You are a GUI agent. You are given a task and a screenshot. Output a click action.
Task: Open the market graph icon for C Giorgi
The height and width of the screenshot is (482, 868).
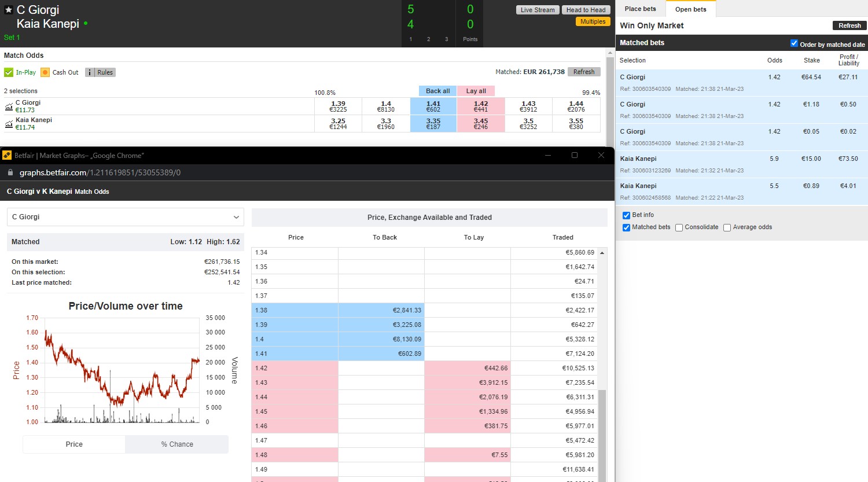coord(9,106)
